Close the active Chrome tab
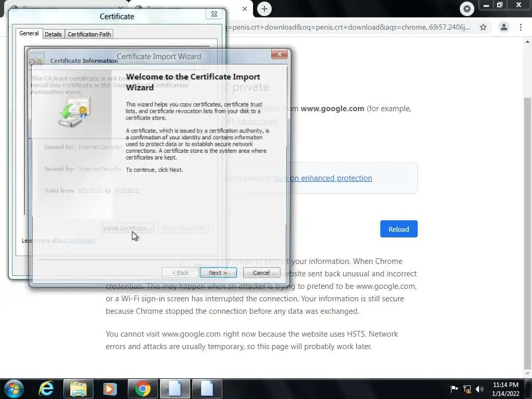Image resolution: width=532 pixels, height=399 pixels. click(x=245, y=9)
